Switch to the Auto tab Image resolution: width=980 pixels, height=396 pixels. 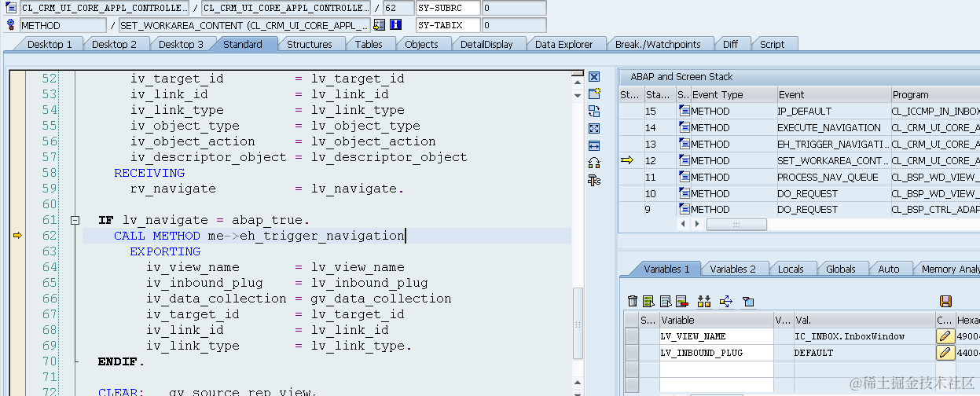coord(889,269)
